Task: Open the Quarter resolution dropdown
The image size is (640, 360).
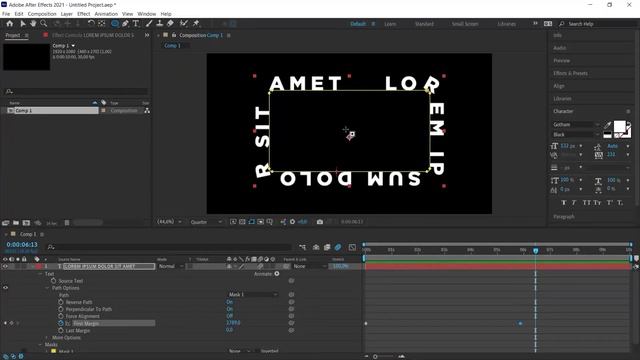Action: point(206,222)
